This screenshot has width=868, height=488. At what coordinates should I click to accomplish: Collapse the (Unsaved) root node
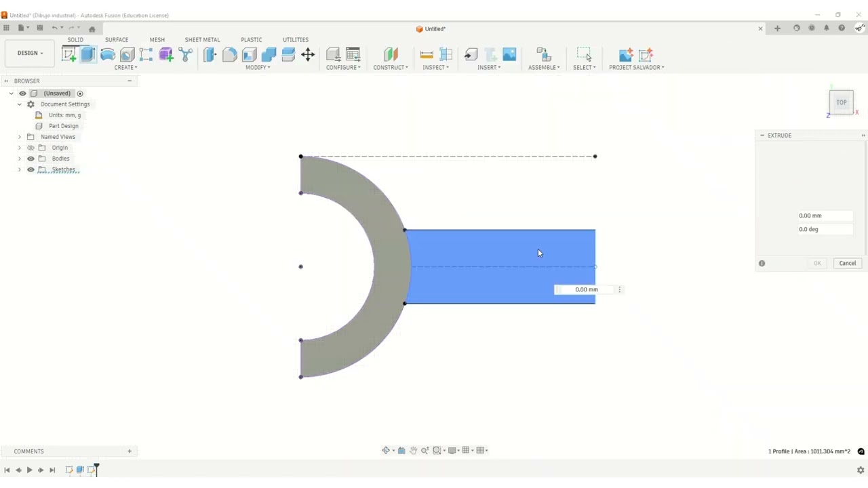tap(11, 94)
